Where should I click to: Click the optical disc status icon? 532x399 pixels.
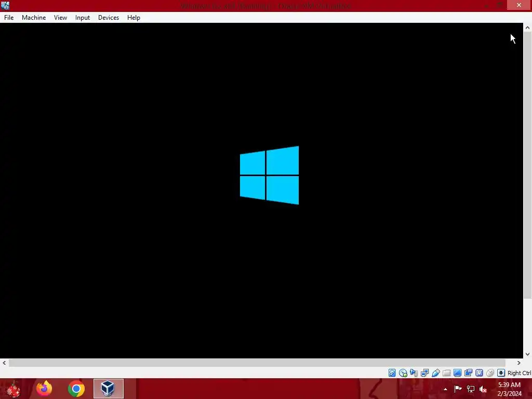(x=403, y=373)
